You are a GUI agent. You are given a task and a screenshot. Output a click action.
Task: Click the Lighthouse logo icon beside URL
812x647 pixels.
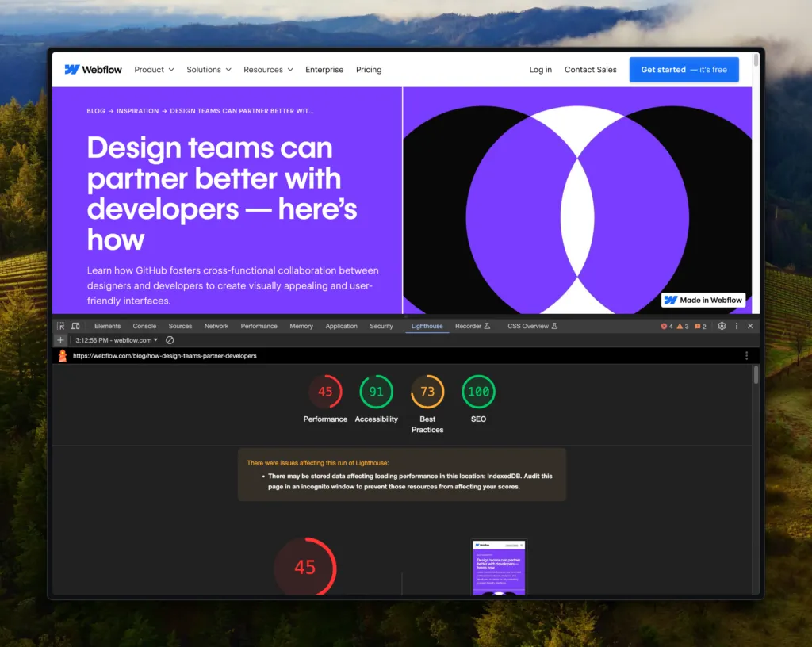pyautogui.click(x=63, y=355)
